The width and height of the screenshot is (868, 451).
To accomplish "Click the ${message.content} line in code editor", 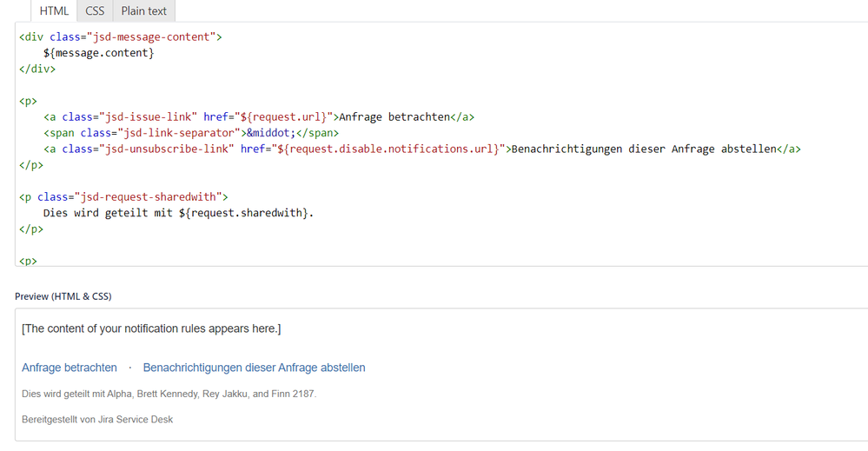I will coord(98,53).
